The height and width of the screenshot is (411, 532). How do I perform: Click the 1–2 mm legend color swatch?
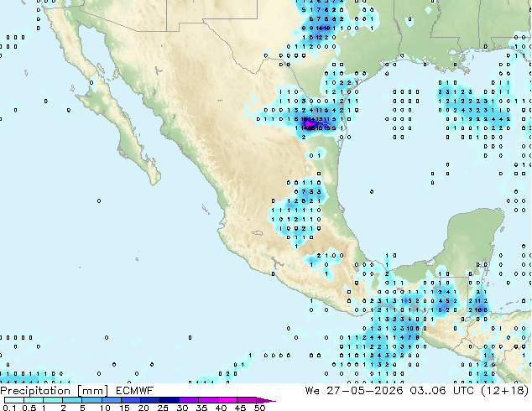pyautogui.click(x=53, y=400)
